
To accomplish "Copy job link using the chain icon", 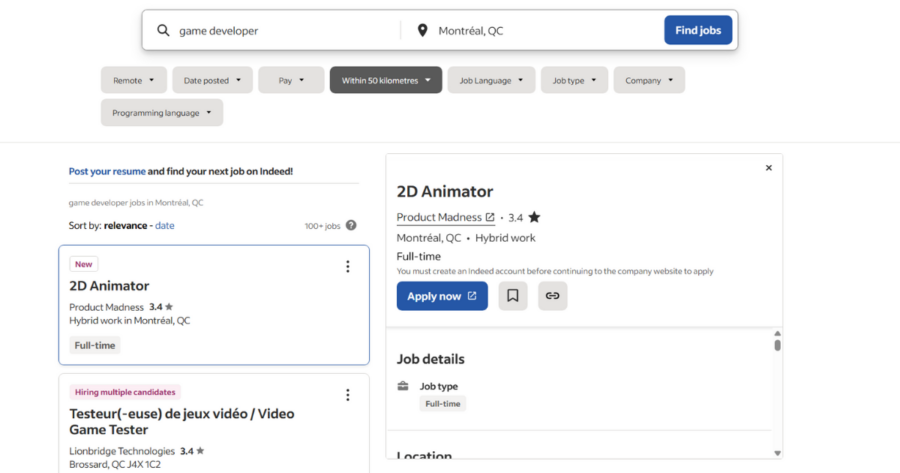I will click(552, 296).
